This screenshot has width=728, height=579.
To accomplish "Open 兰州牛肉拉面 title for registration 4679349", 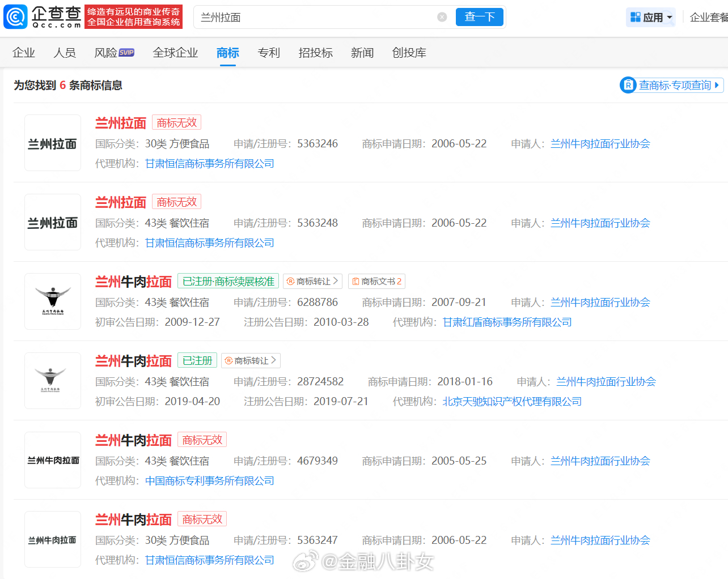I will [x=133, y=440].
